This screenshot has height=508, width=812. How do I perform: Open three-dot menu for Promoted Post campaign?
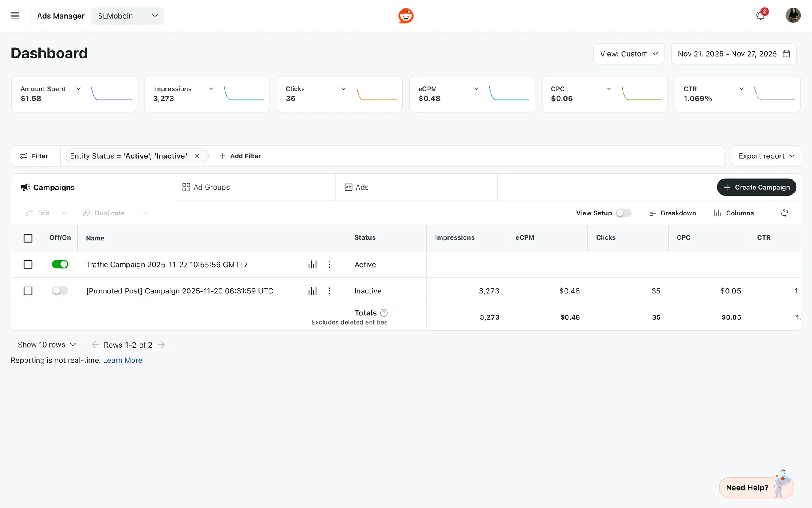329,291
